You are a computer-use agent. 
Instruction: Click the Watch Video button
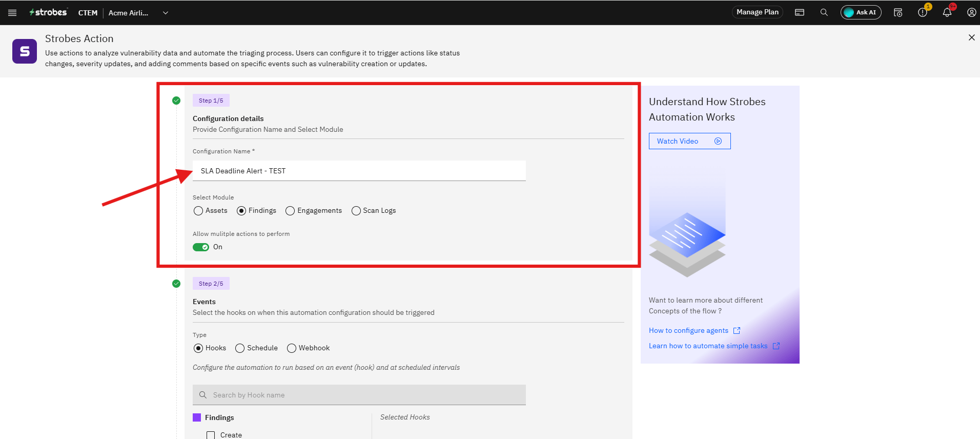pyautogui.click(x=689, y=141)
